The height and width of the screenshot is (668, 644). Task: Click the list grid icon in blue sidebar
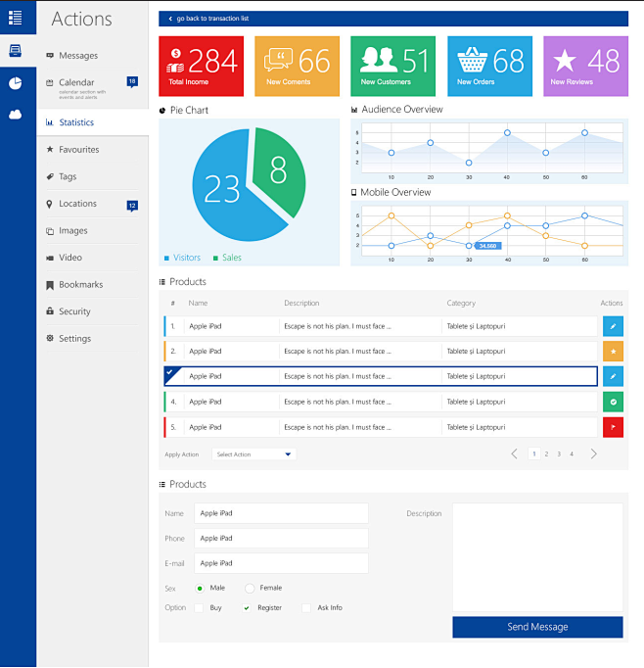(16, 18)
